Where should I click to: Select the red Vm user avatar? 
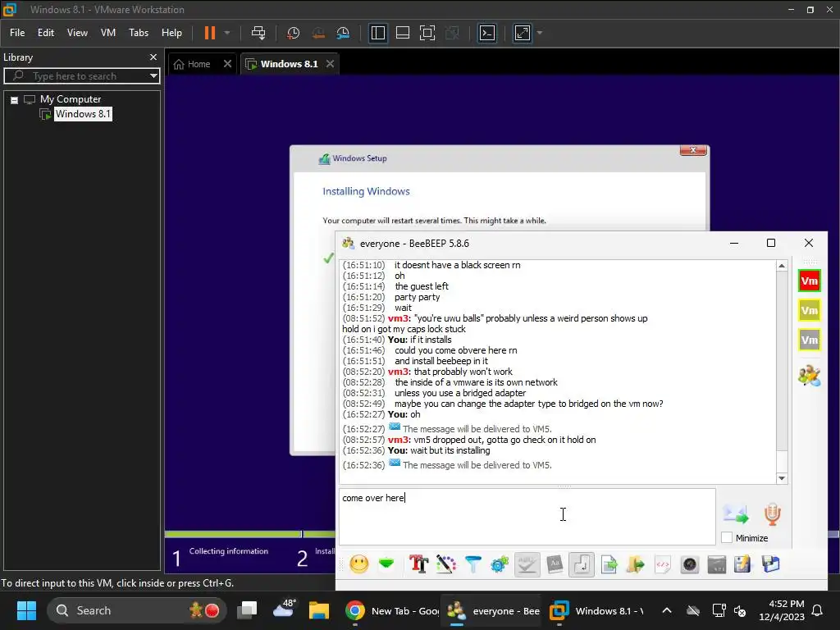pyautogui.click(x=809, y=281)
